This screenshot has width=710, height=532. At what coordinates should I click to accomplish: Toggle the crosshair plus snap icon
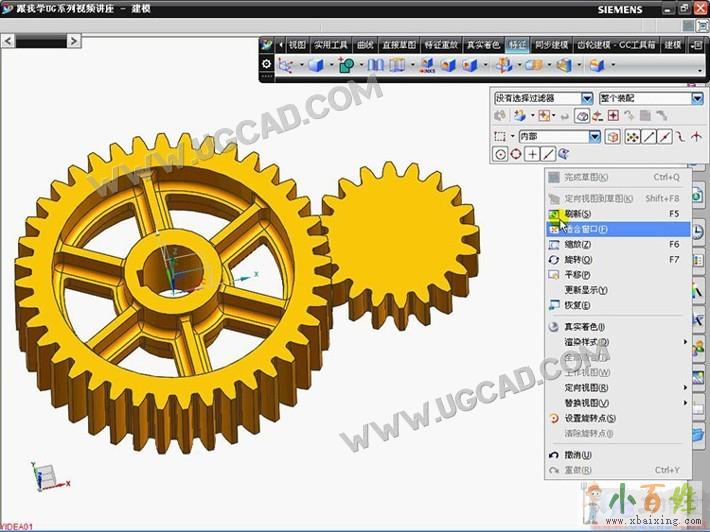coord(533,154)
